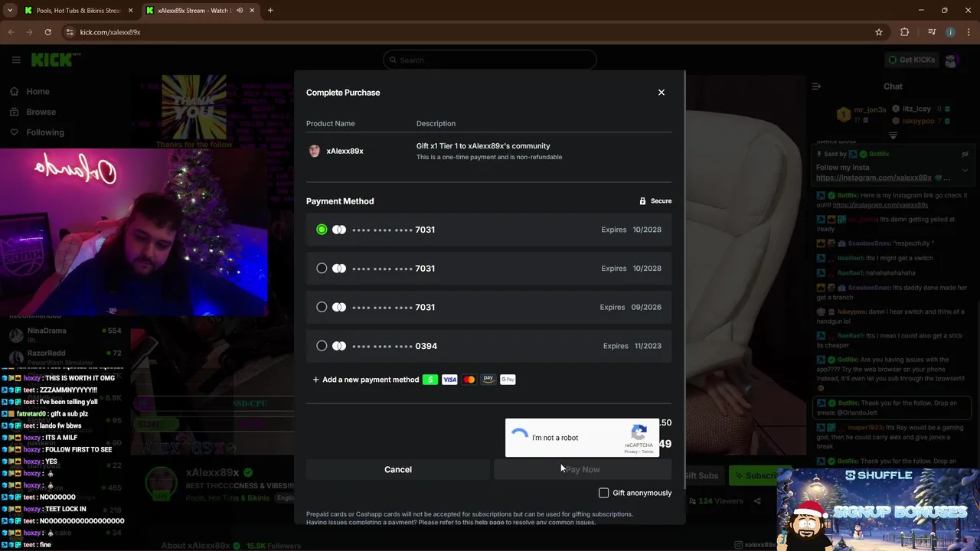
Task: Click the xAlexx89x avatar in the product row
Action: click(314, 151)
